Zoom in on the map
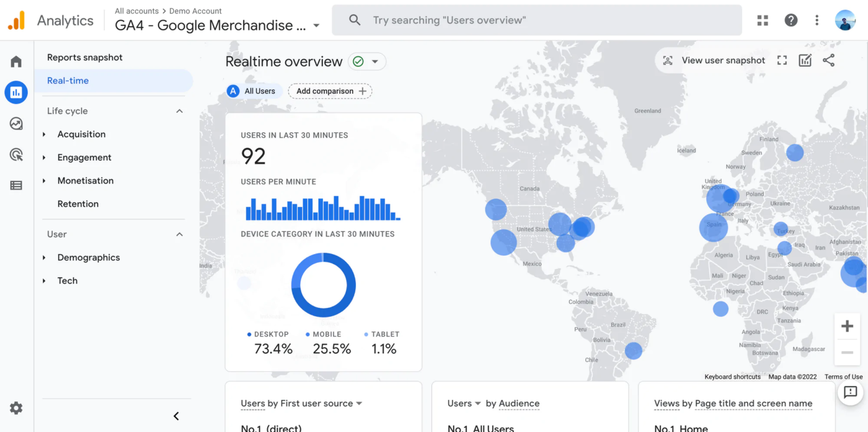Screen dimensions: 868x432 pos(847,326)
